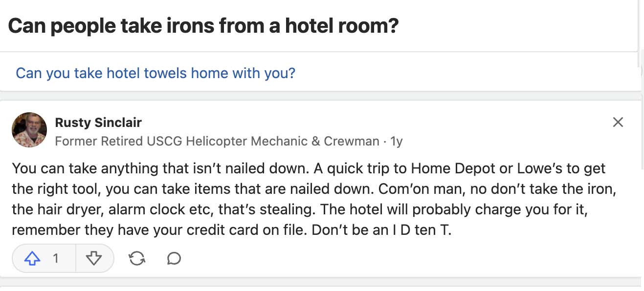
Task: Open Rusty Sinclair's profile picture
Action: click(29, 129)
